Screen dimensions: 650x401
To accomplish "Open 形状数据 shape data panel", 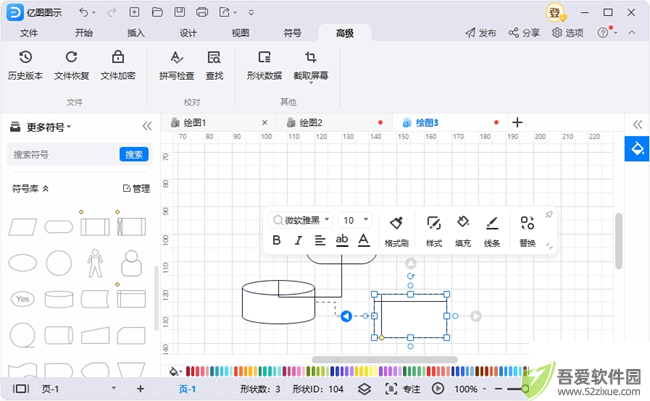I will coord(264,65).
